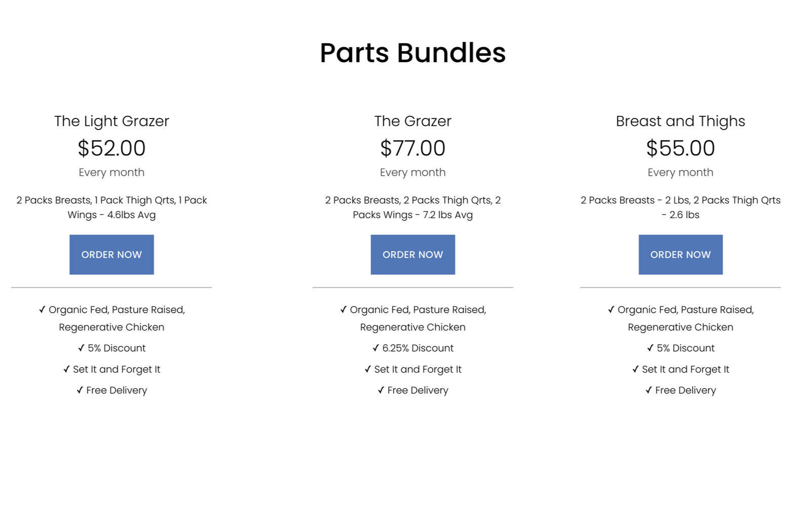Click Light Grazer's 5% Discount checkmark item
Screen dimensions: 810x532
pyautogui.click(x=111, y=348)
